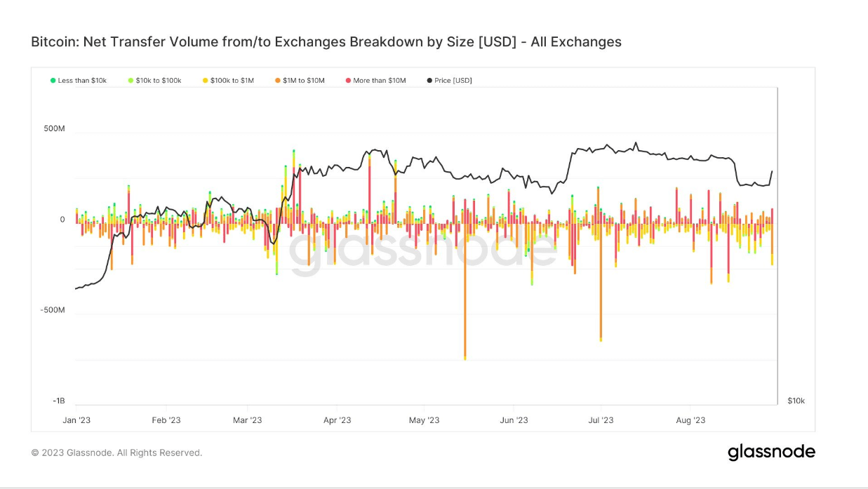Click the red 'More than $10M' legend dot
The width and height of the screenshot is (868, 489).
coord(348,81)
